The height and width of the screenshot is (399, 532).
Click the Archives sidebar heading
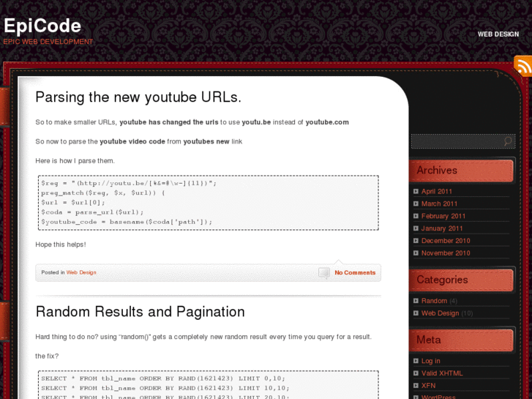[x=437, y=170]
